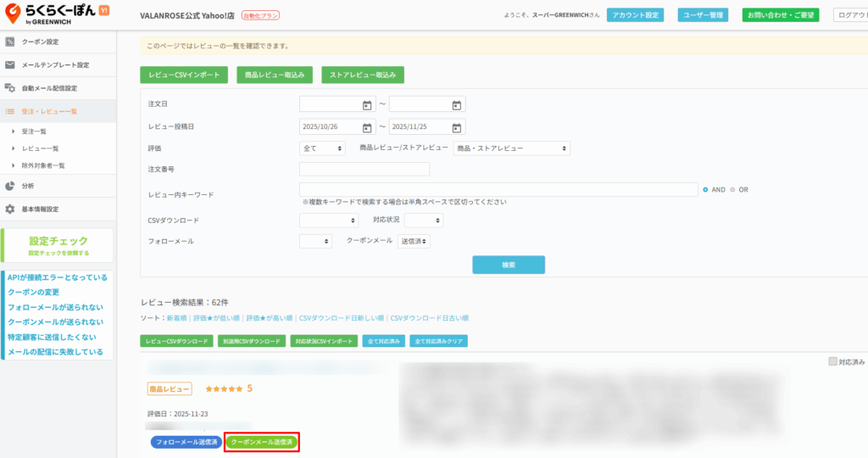Viewport: 868px width, 458px height.
Task: Sort results by 評価★が低い順 link
Action: coord(217,318)
